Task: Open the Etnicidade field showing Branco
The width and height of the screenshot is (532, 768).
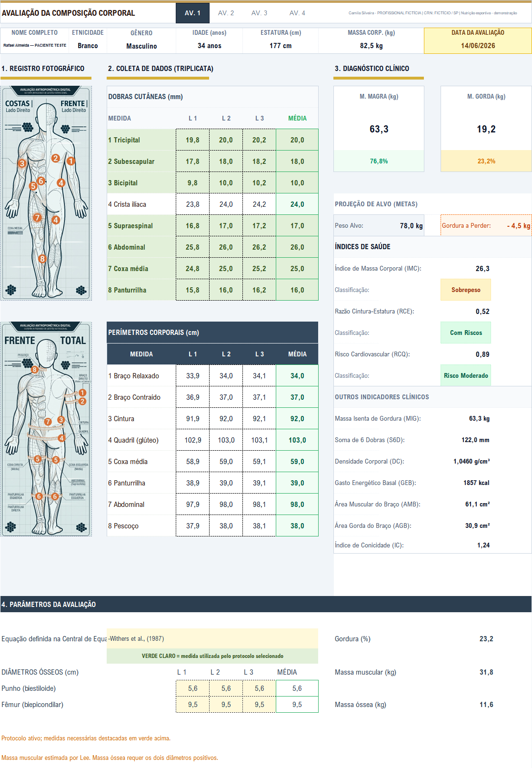Action: click(x=88, y=46)
